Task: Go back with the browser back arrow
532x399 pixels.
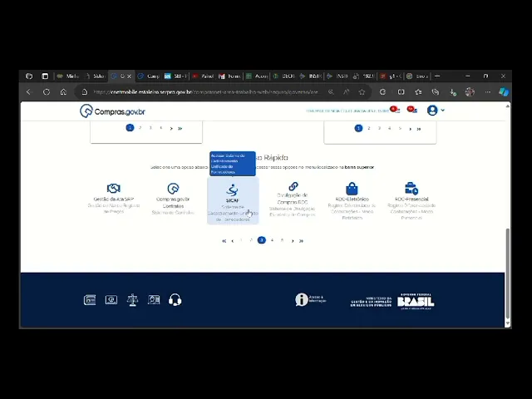Action: coord(29,92)
